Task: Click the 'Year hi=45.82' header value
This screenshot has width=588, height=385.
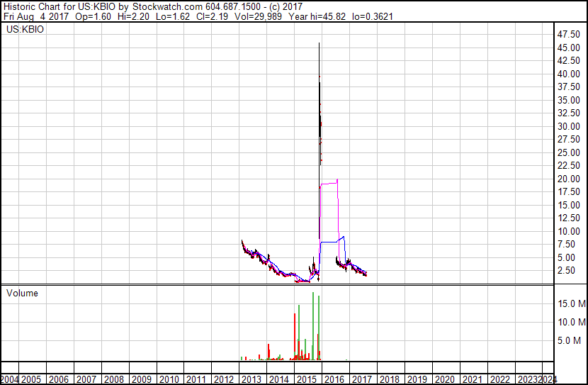Action: coord(317,16)
